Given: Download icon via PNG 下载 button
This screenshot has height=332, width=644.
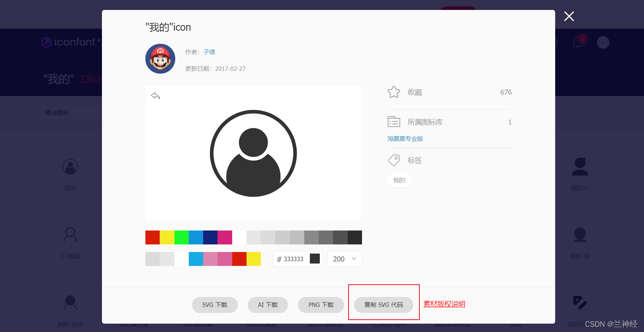Looking at the screenshot, I should tap(321, 305).
